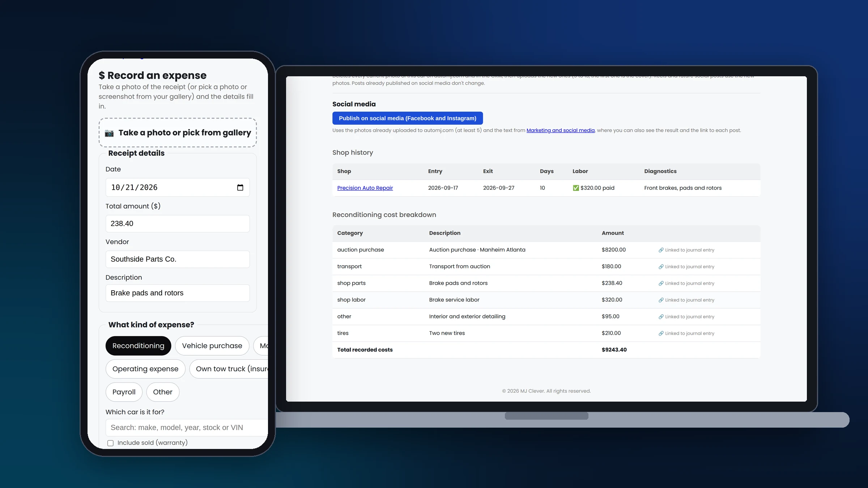Image resolution: width=868 pixels, height=488 pixels.
Task: Click the car search field
Action: 187,428
